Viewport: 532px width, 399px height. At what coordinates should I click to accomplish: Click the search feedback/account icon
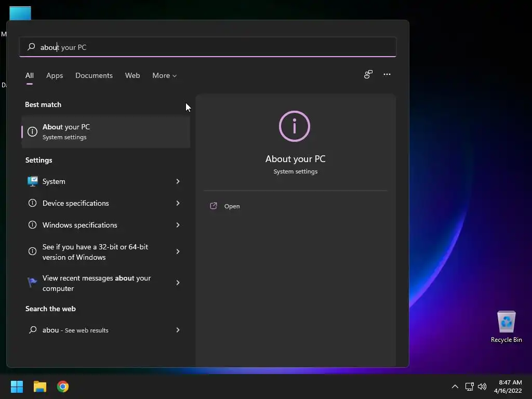[x=368, y=74]
